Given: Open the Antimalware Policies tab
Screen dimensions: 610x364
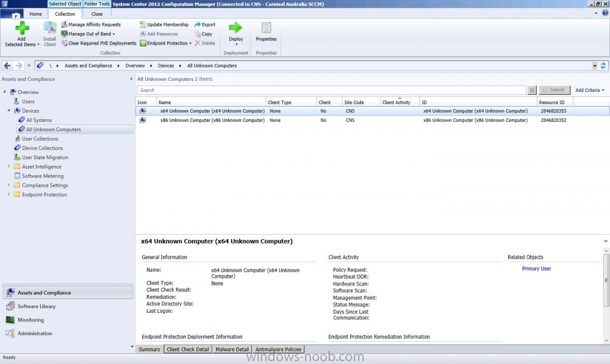Looking at the screenshot, I should (x=279, y=349).
